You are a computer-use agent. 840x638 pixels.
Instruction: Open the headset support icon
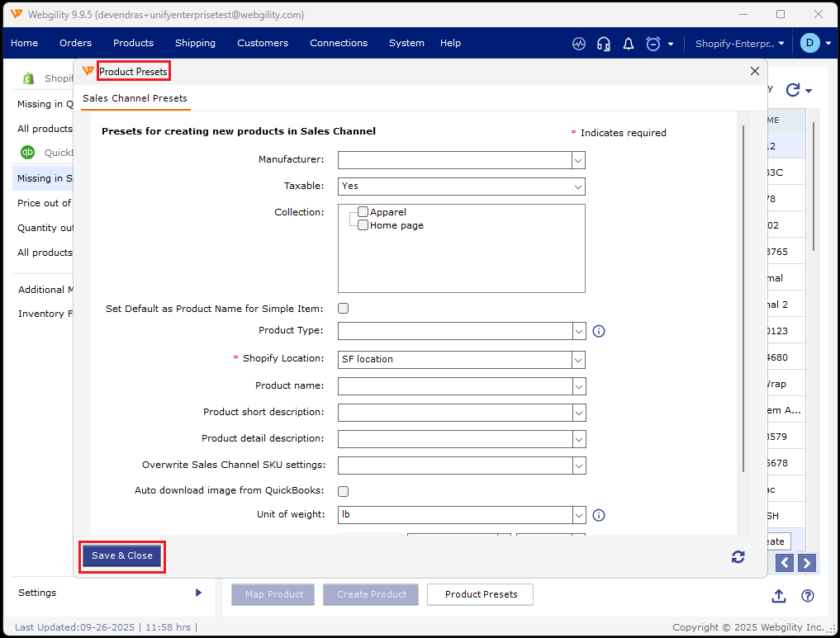pyautogui.click(x=604, y=43)
